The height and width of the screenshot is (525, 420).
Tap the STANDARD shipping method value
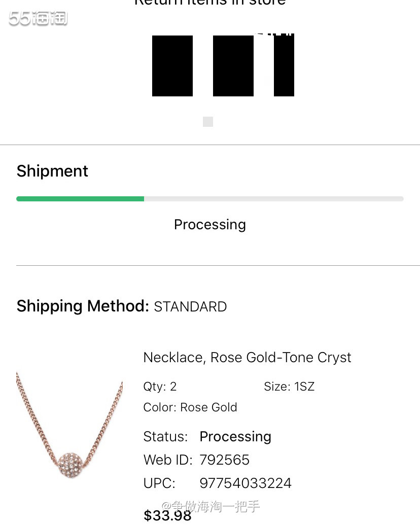(190, 307)
